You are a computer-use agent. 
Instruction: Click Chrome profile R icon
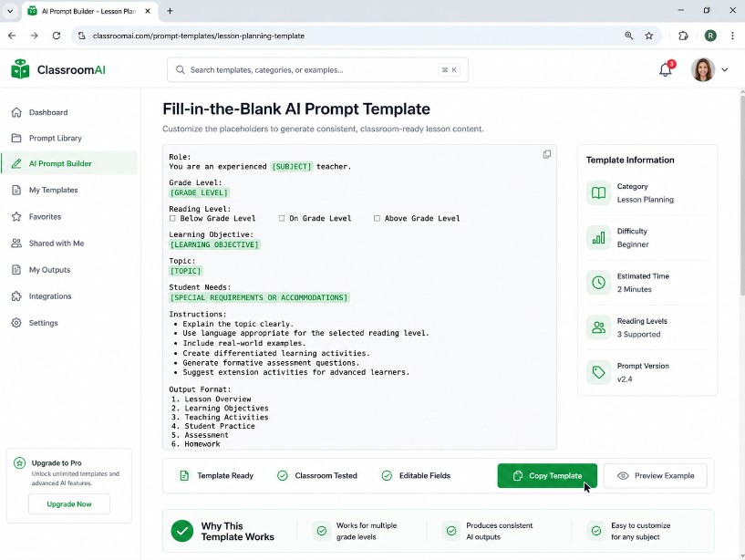coord(709,36)
